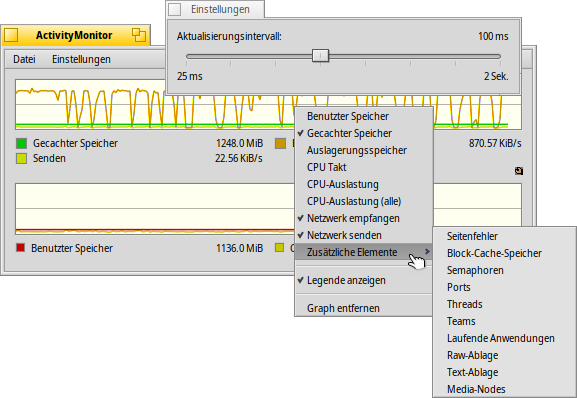577x398 pixels.
Task: Uncheck Gecachter Speicher menu item
Action: coord(364,134)
